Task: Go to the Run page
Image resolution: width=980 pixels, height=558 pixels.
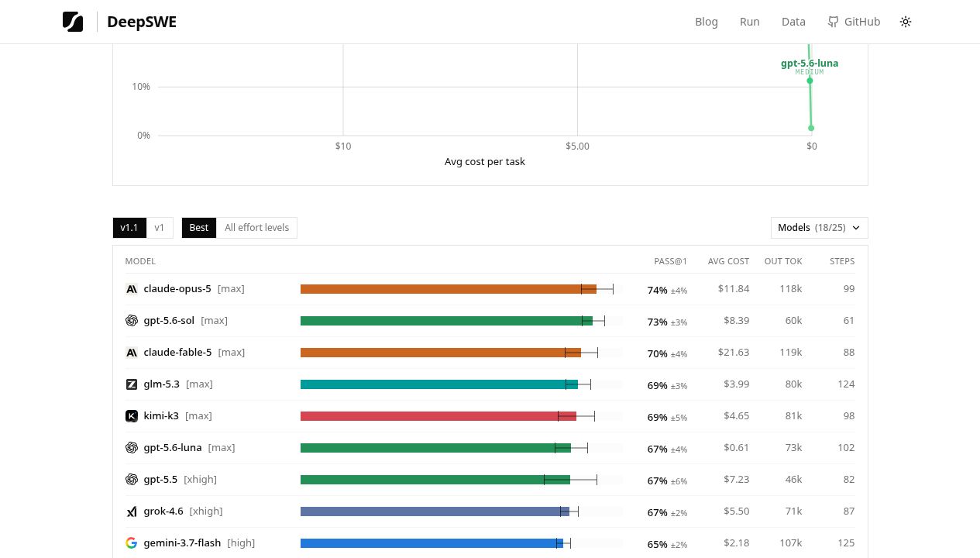Action: 750,22
